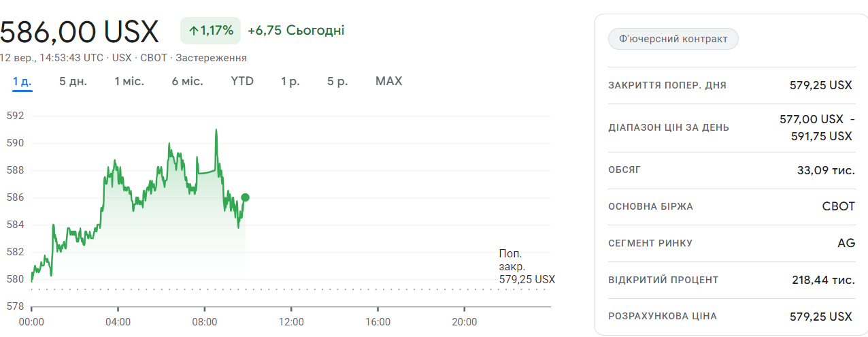
Task: Click the green current-price dot on chart
Action: coord(245,197)
